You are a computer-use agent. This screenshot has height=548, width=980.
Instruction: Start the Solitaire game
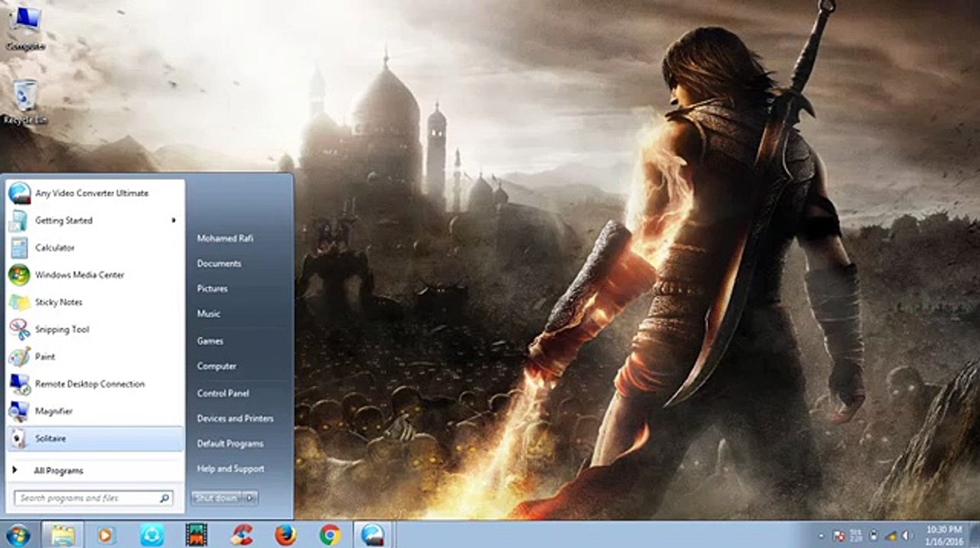point(95,438)
